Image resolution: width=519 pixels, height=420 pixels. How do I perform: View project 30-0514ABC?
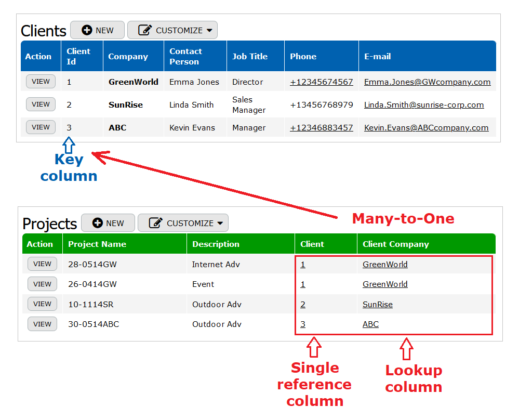coord(43,324)
